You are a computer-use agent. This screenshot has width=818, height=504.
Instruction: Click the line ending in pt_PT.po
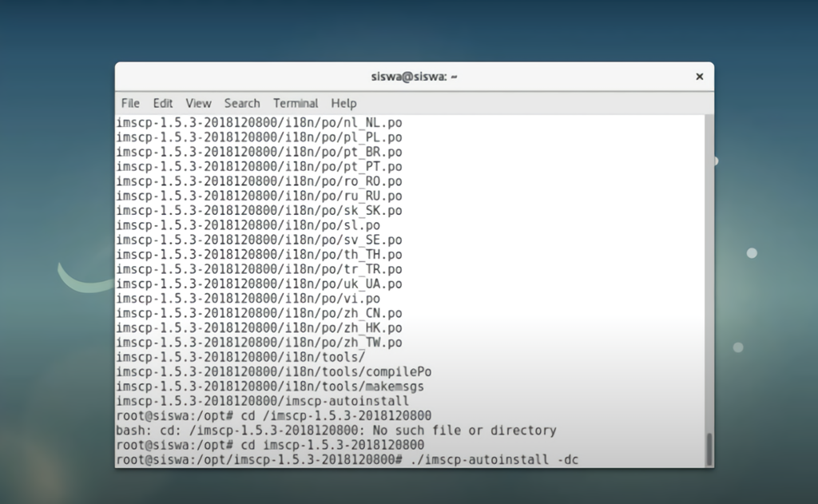260,166
